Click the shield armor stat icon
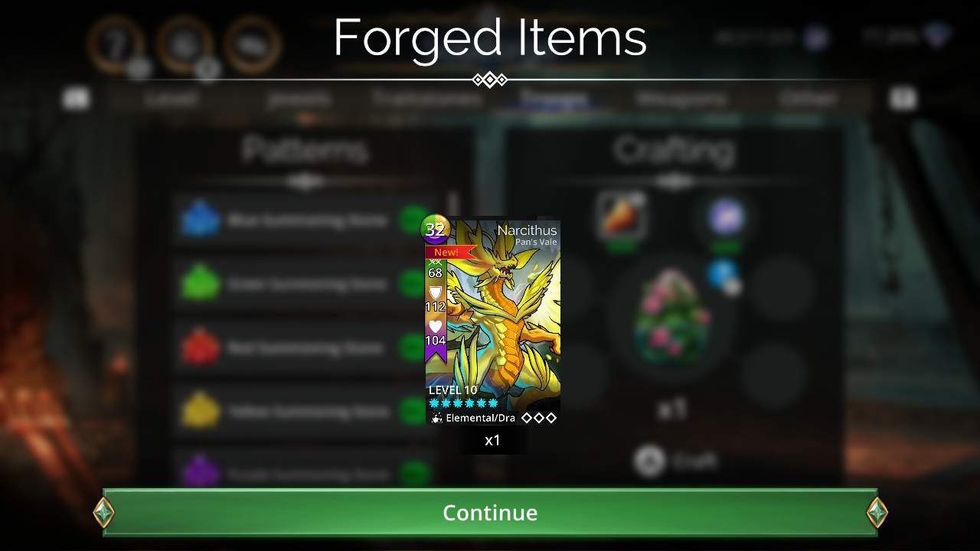980x551 pixels. click(435, 293)
